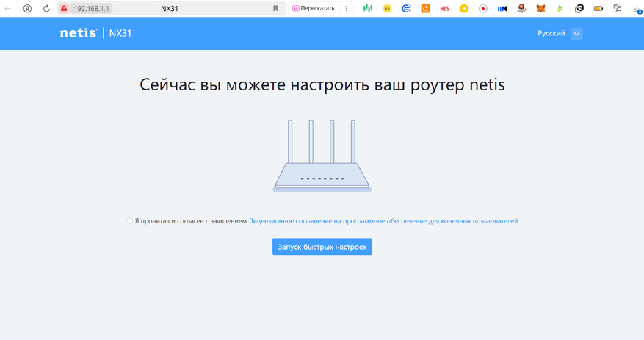Tick the license agreement radio button
Viewport: 644px width, 340px height.
pos(129,221)
